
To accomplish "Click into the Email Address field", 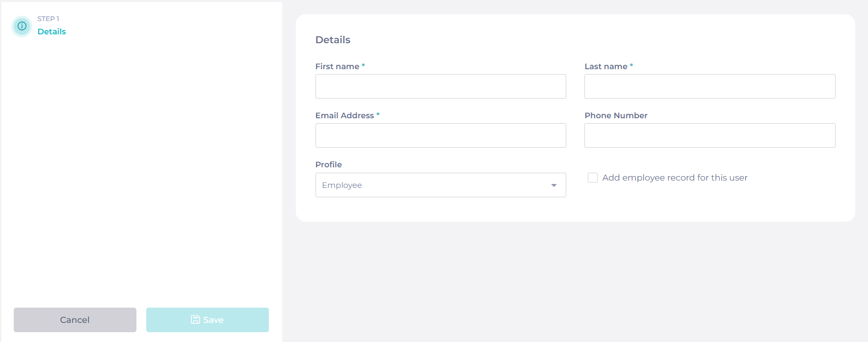I will tap(441, 135).
